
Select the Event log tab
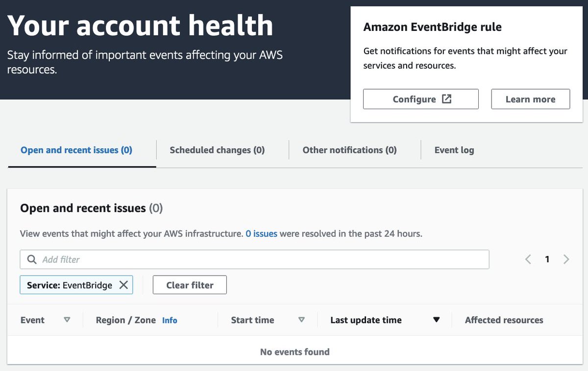click(x=454, y=150)
